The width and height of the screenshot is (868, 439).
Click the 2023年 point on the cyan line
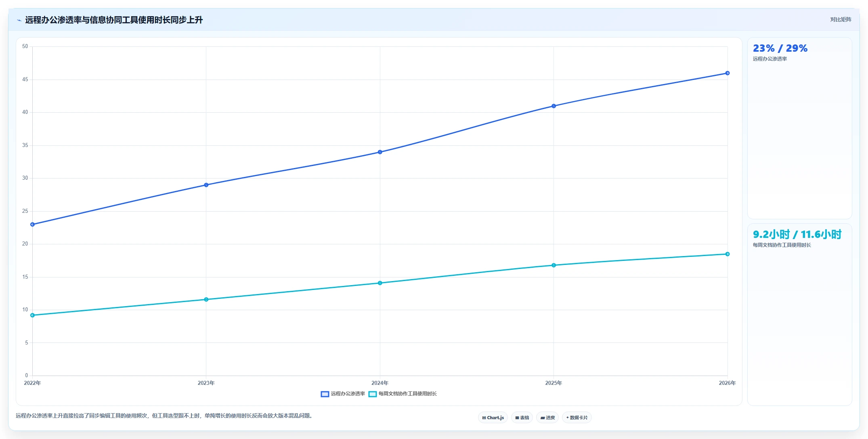pos(206,300)
